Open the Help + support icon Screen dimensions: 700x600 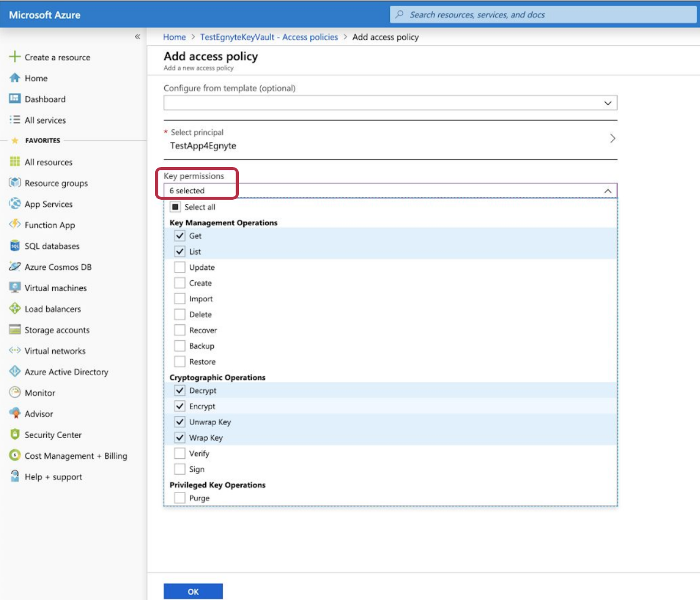(x=15, y=476)
